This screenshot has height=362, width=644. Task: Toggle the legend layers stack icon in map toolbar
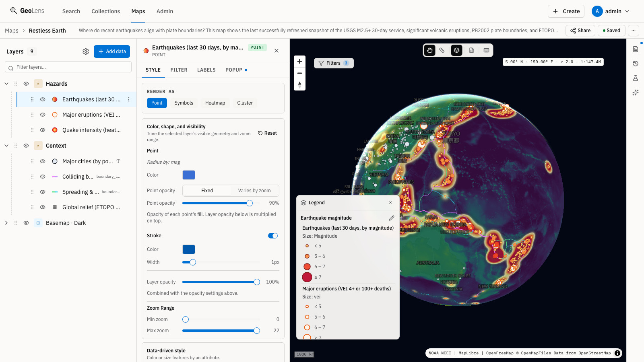pyautogui.click(x=456, y=50)
